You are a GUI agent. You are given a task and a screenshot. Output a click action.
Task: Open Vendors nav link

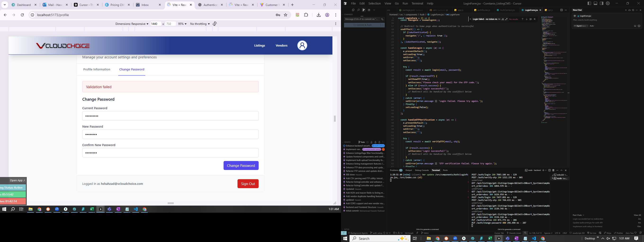tap(282, 45)
